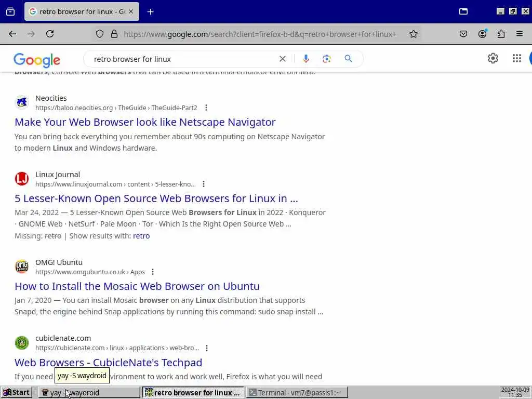Image resolution: width=532 pixels, height=399 pixels.
Task: Open more options for OMG! Ubuntu result
Action: tap(153, 272)
